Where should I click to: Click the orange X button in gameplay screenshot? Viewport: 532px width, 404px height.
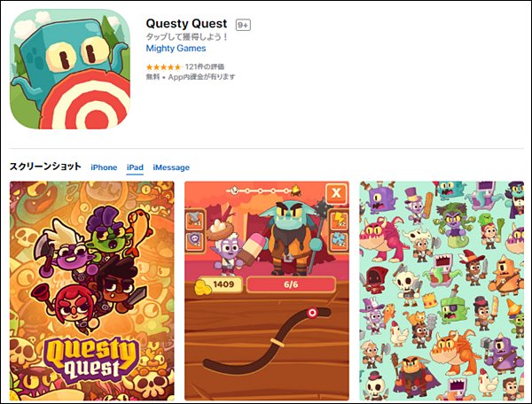pos(336,193)
